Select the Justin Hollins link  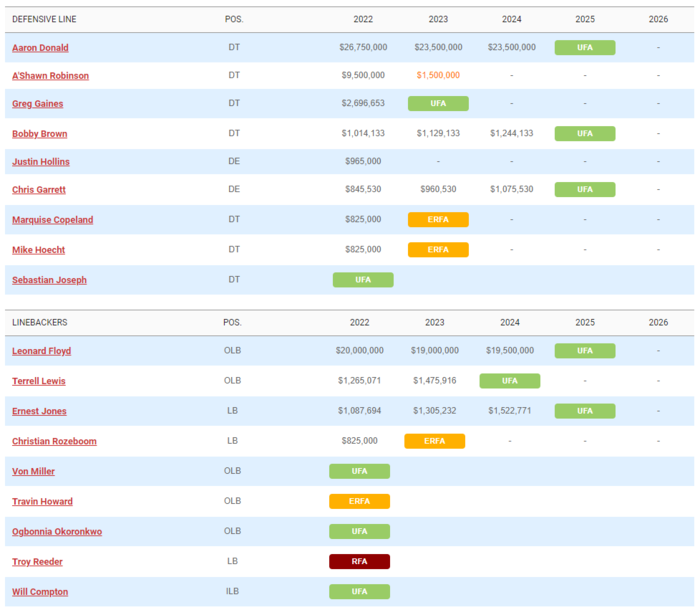pos(41,162)
